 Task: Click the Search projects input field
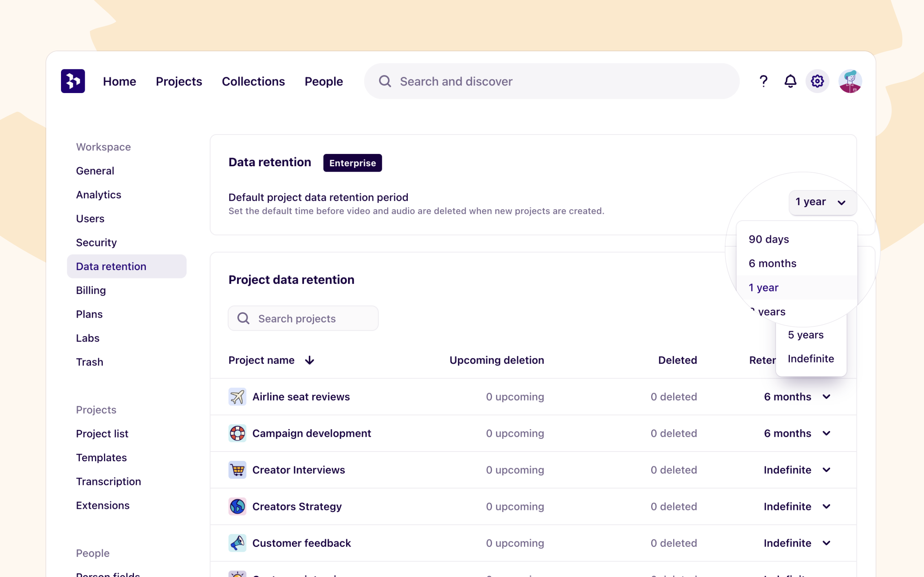click(302, 318)
